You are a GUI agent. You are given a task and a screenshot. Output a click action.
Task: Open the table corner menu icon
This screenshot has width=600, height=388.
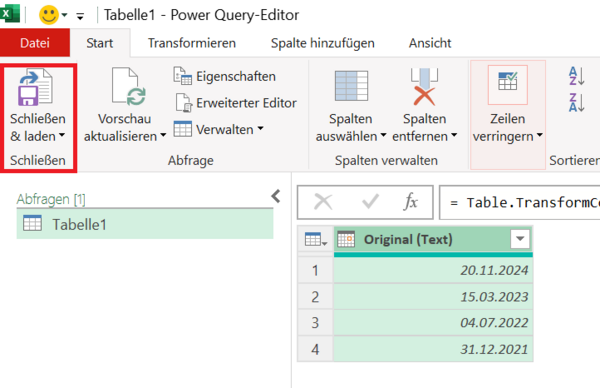[316, 240]
